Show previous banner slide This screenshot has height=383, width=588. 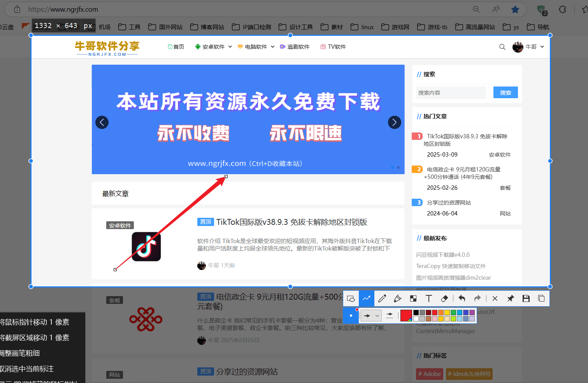click(102, 122)
